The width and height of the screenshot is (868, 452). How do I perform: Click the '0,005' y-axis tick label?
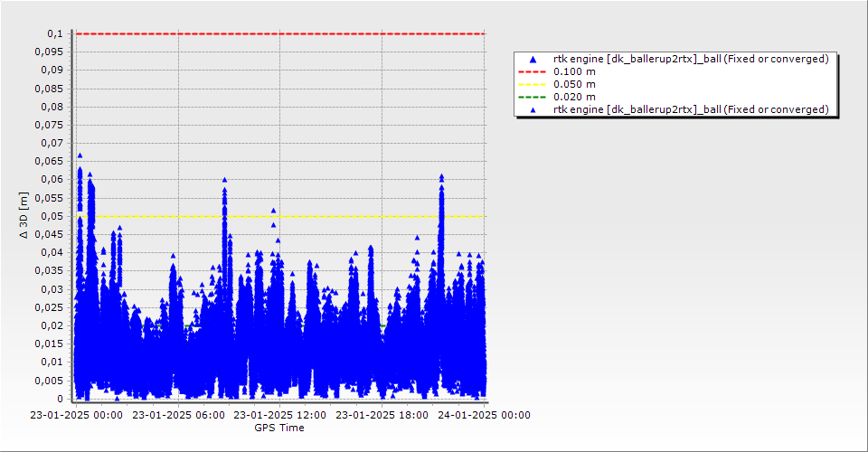(x=49, y=381)
